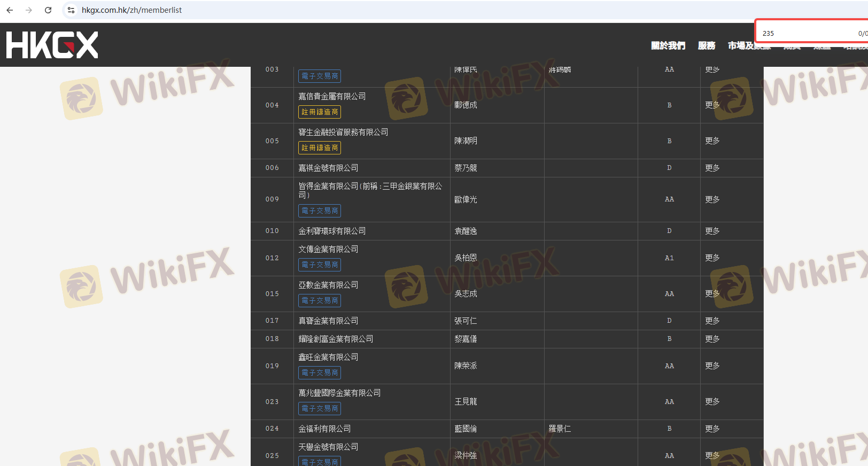868x466 pixels.
Task: Select company name 寶生金融投資服務有限公司
Action: click(x=343, y=133)
